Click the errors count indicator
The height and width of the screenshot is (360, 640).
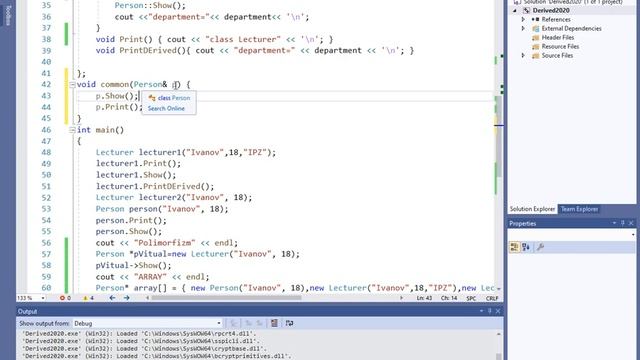pyautogui.click(x=65, y=298)
